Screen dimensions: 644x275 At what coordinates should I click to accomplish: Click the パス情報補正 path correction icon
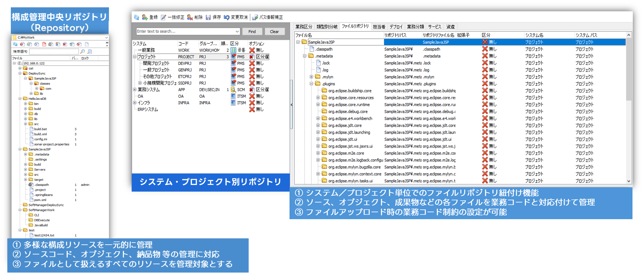click(x=255, y=17)
